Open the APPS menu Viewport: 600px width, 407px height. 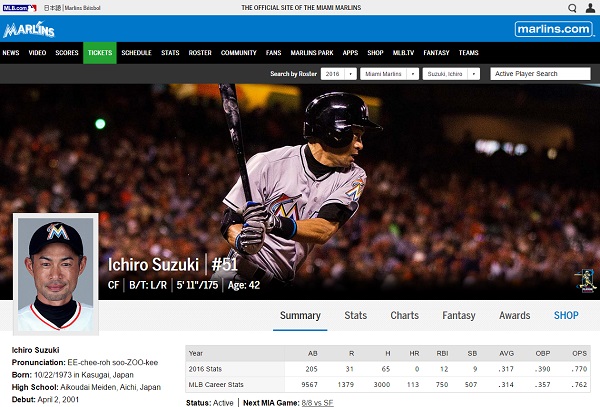[x=350, y=53]
